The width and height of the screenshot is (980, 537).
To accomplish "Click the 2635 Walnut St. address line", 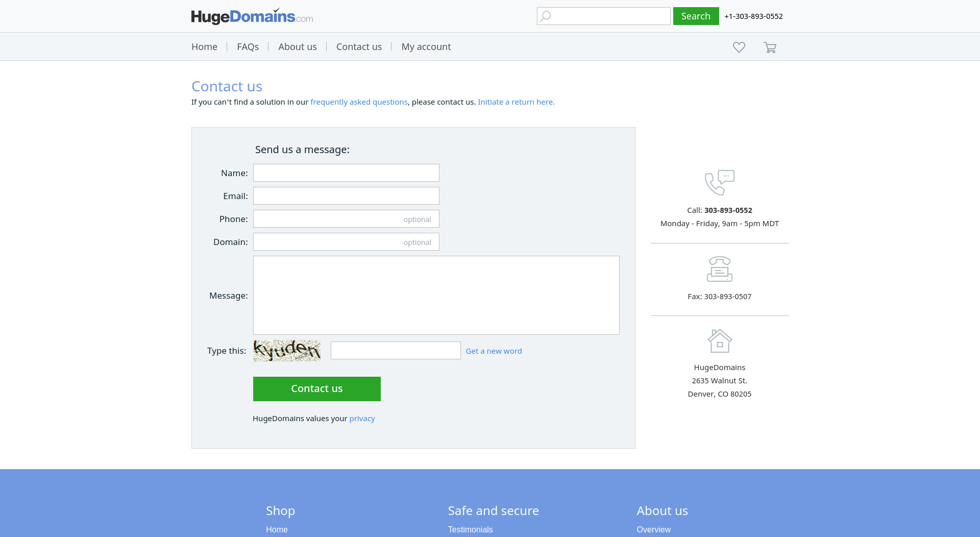I will (x=719, y=380).
